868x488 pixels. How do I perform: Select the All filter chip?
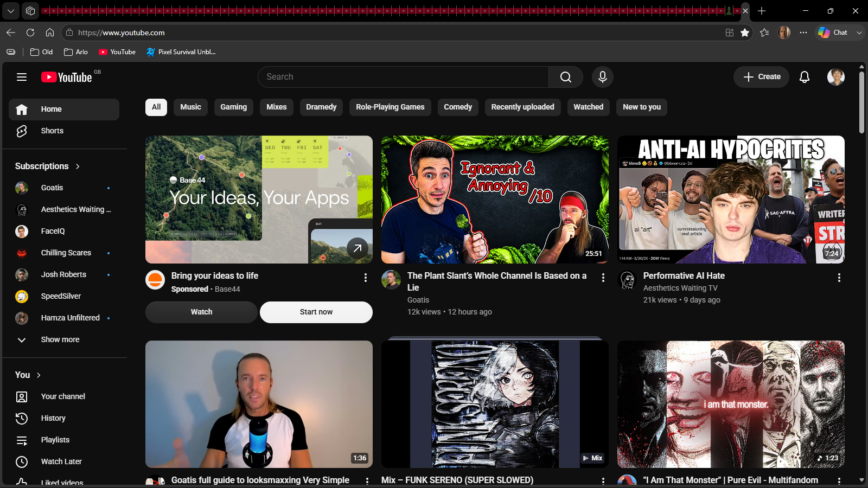tap(156, 107)
